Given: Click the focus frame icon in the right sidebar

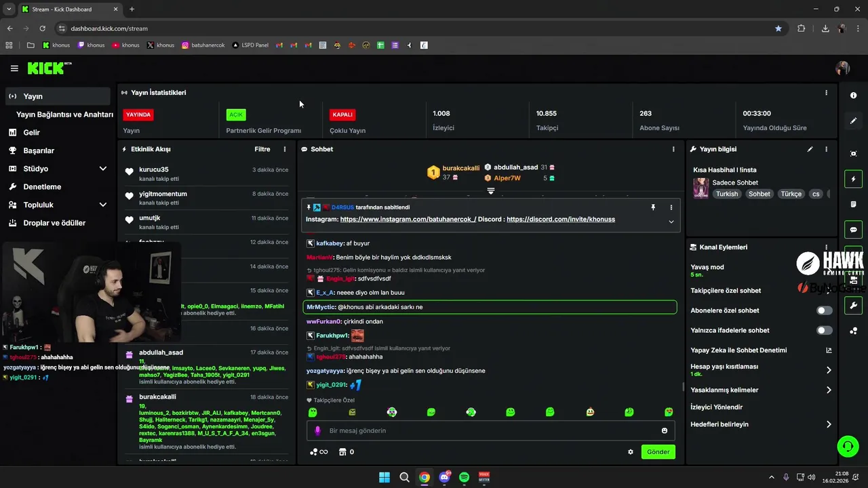Looking at the screenshot, I should pyautogui.click(x=853, y=154).
